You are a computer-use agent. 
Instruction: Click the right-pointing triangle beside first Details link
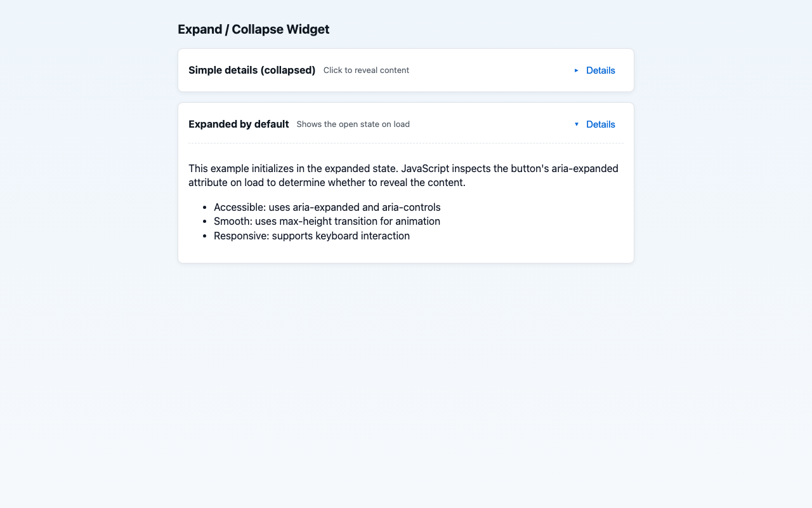[x=577, y=70]
